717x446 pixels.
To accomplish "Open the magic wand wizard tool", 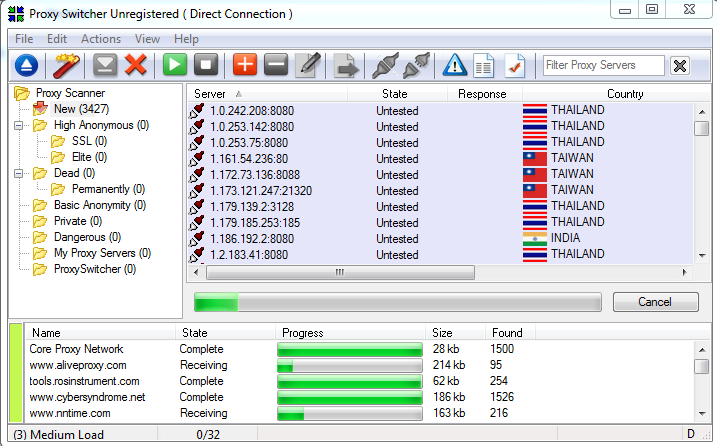I will pos(67,65).
